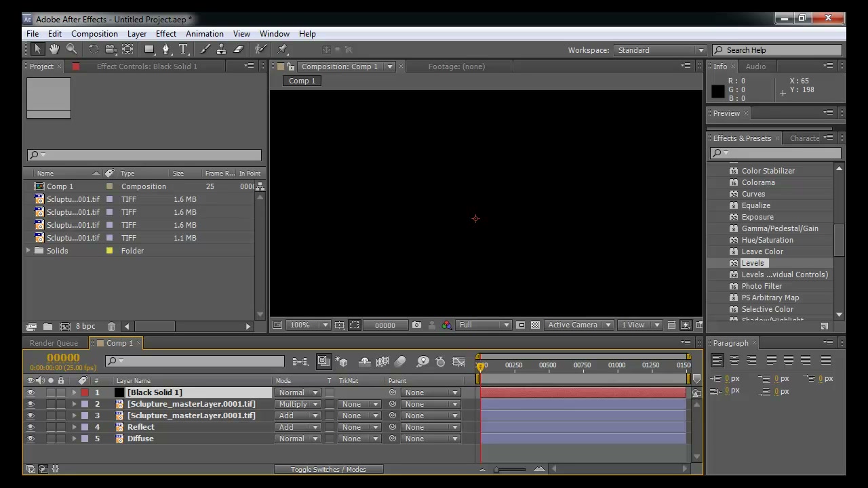Click the timeline zoom slider
Screen dimensions: 868x488
pyautogui.click(x=511, y=469)
